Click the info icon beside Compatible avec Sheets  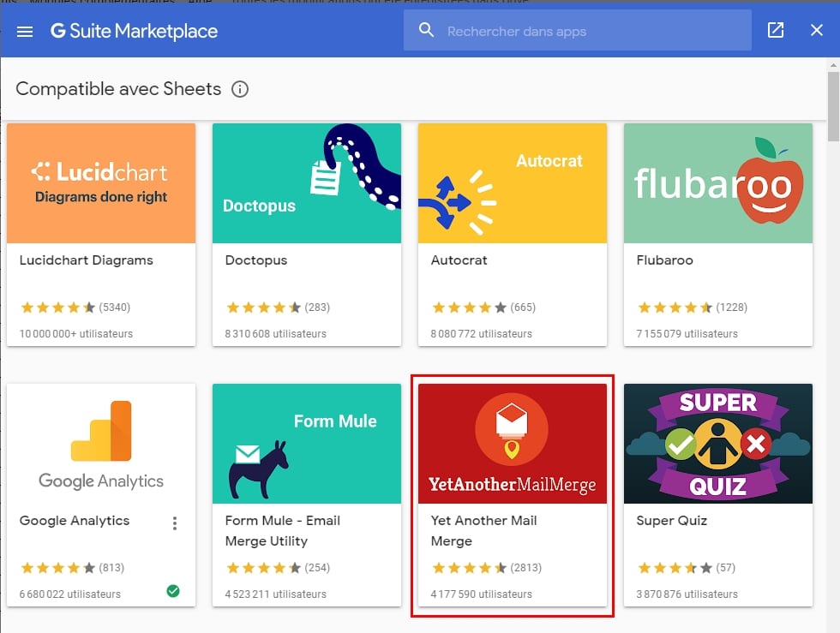point(240,89)
